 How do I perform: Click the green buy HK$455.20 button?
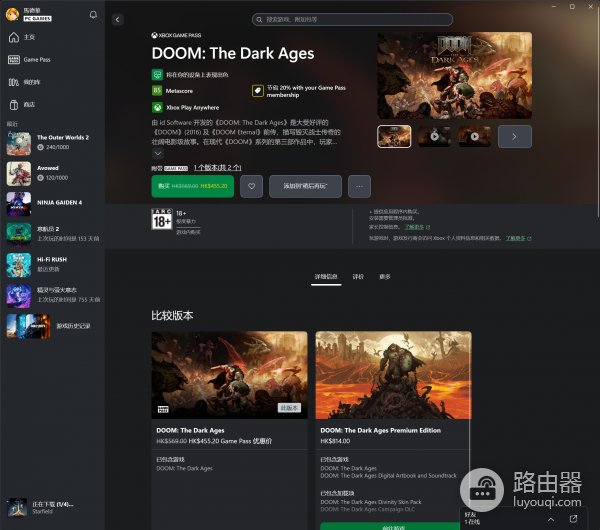point(192,186)
